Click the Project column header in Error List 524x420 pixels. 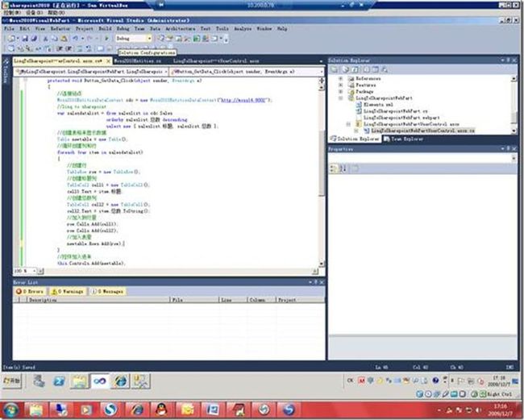(x=300, y=300)
